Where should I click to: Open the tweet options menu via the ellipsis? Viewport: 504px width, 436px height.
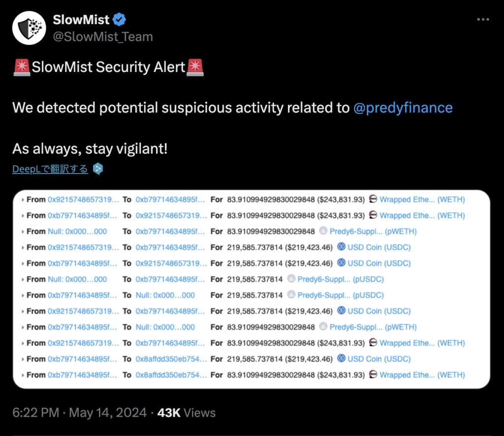coord(483,19)
